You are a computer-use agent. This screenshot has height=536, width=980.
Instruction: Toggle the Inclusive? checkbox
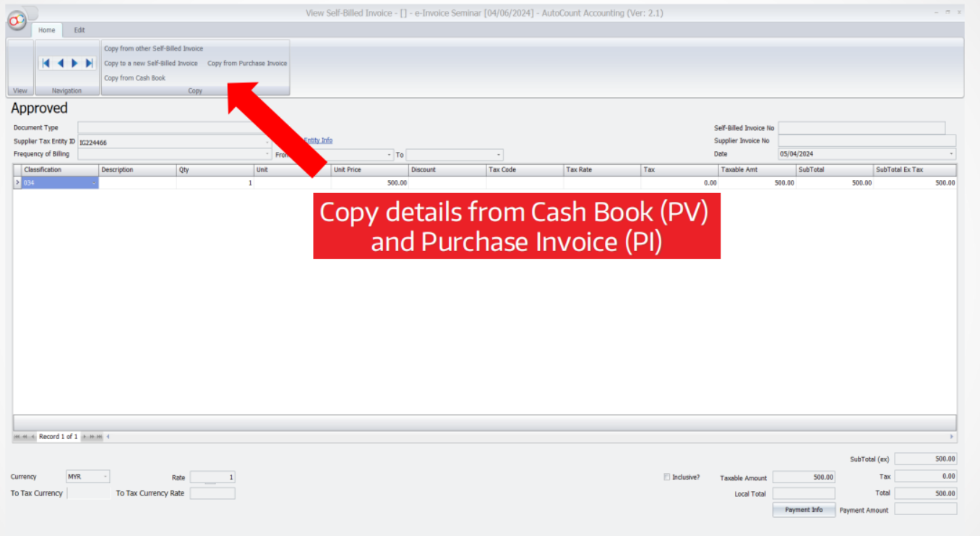click(x=667, y=477)
